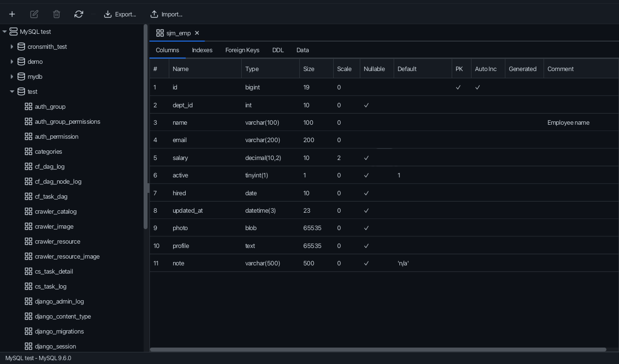
Task: Open the Foreign Keys tab
Action: (242, 50)
